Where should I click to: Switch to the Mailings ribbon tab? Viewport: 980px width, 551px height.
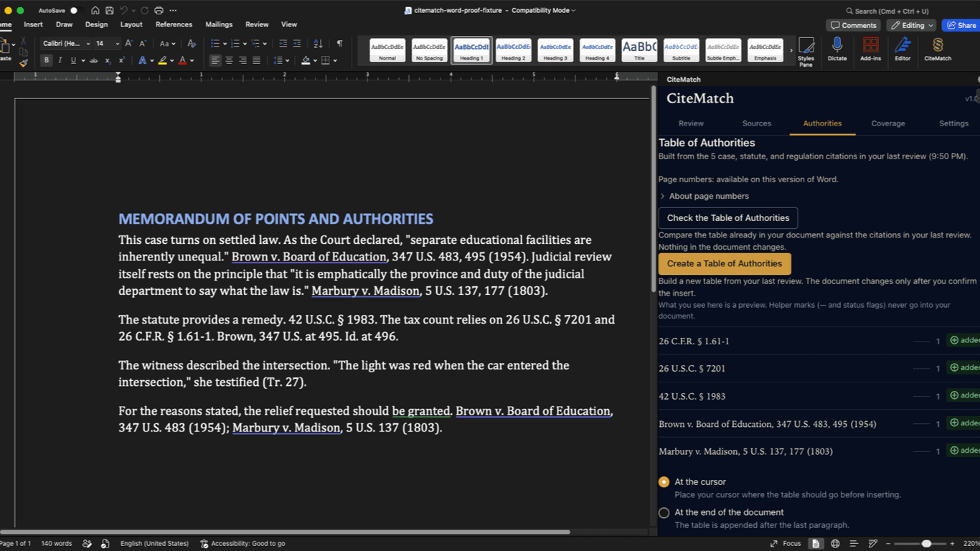[219, 24]
